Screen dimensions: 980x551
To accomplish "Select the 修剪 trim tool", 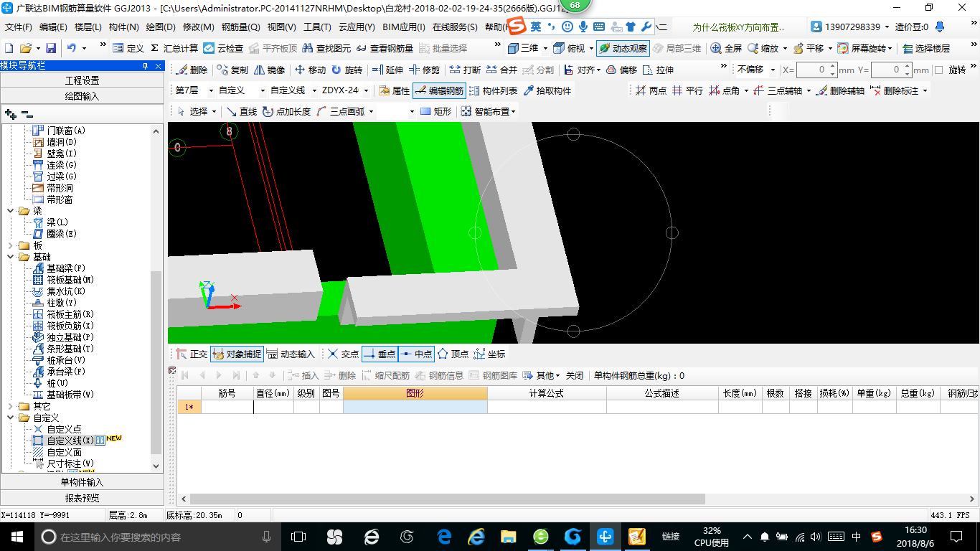I will coord(424,70).
